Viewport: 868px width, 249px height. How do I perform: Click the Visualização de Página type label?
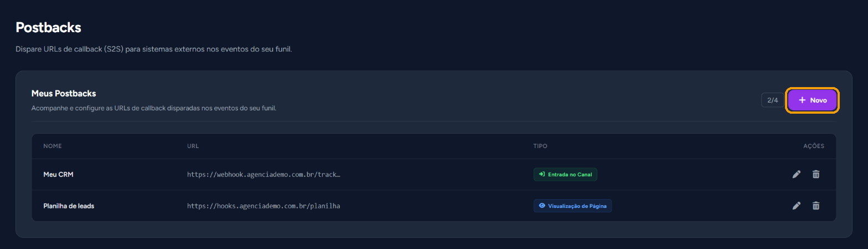point(577,206)
